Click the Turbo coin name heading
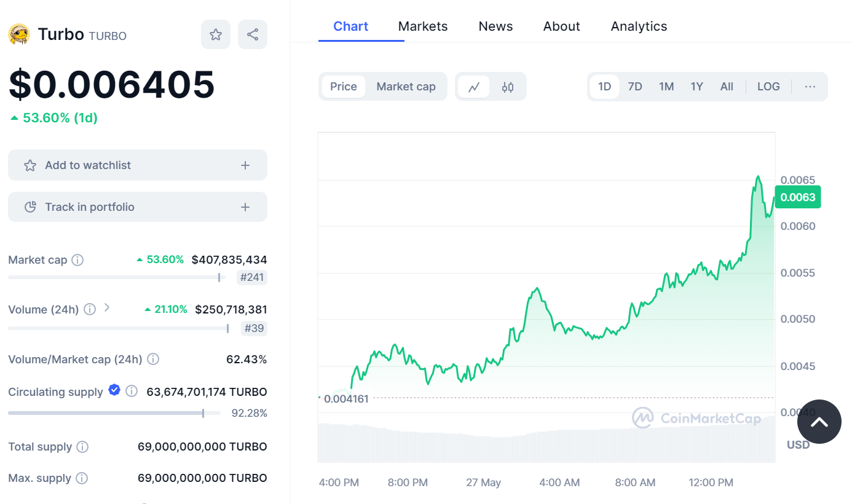This screenshot has height=504, width=852. click(x=61, y=34)
